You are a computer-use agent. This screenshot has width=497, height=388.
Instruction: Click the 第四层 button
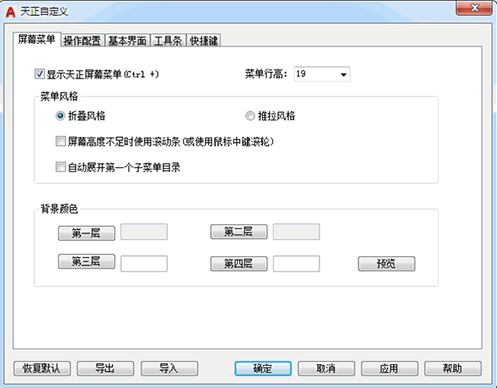pyautogui.click(x=239, y=264)
